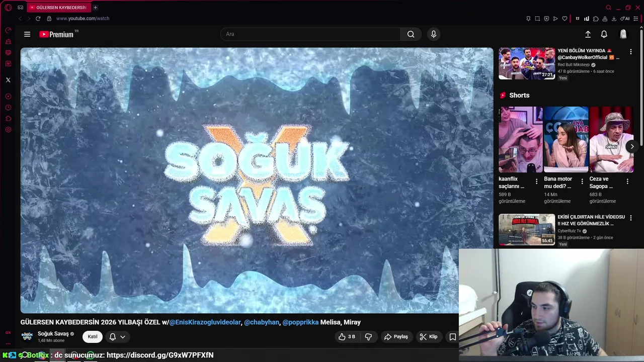The height and width of the screenshot is (362, 644).
Task: Click the pin icon in address bar
Action: [528, 19]
